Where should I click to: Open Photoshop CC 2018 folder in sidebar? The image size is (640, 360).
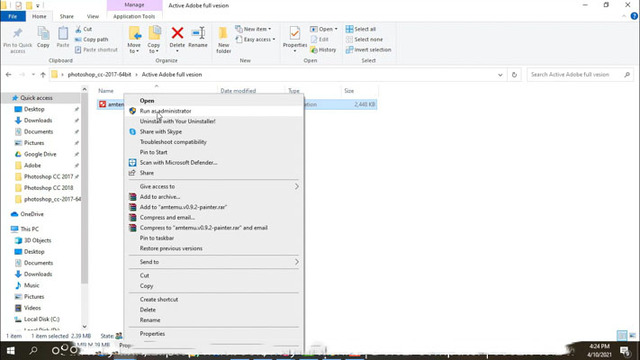(x=48, y=188)
